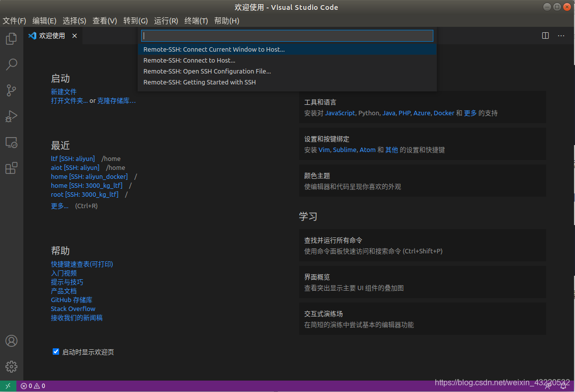Open recent root [SSH: 3000_kg_ltf]
Image resolution: width=575 pixels, height=392 pixels.
pos(84,194)
